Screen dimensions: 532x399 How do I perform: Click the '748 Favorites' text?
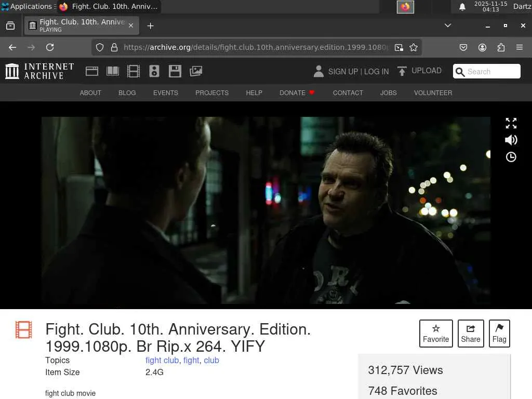[x=403, y=391]
